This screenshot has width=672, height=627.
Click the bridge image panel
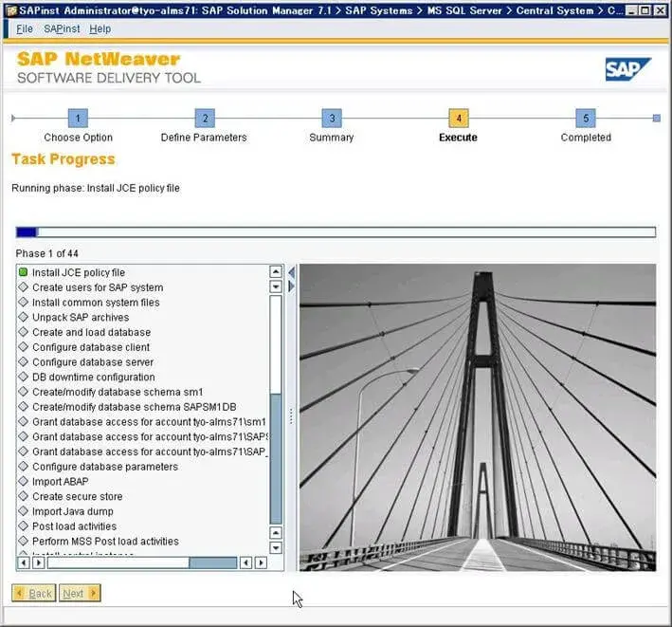478,417
